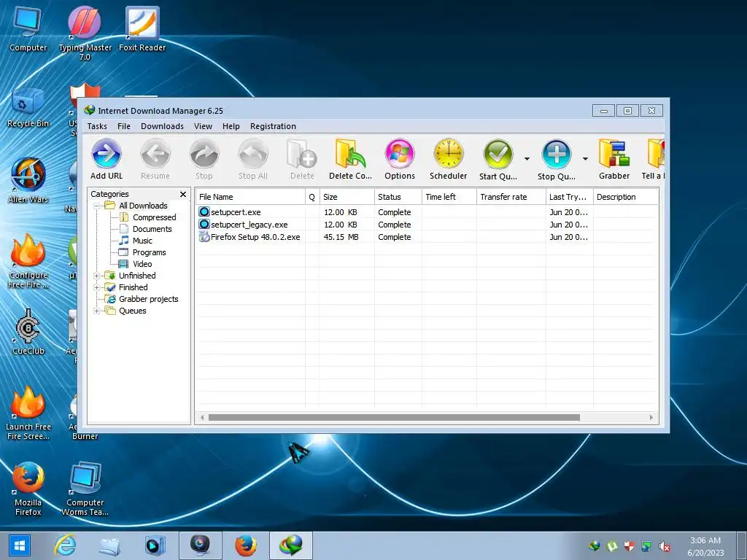
Task: Click the CueClub desktop icon
Action: (28, 332)
